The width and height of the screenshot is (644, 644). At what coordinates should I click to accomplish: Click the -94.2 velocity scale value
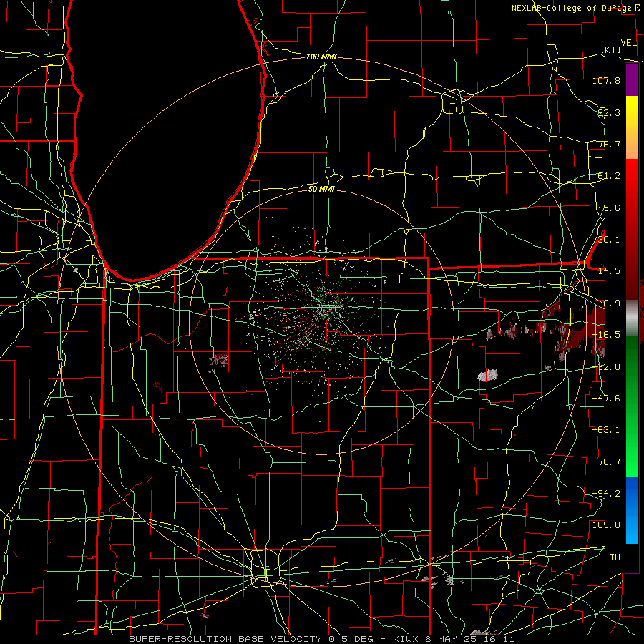click(x=606, y=494)
